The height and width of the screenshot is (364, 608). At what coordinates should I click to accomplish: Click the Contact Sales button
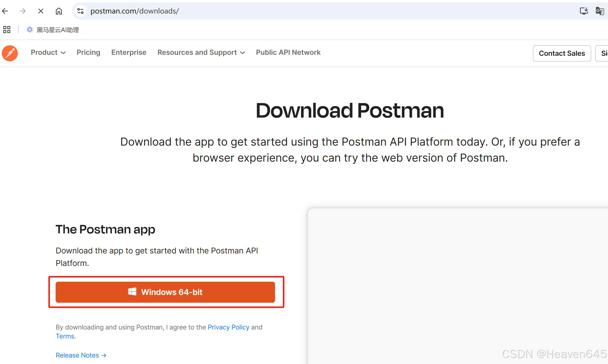(x=562, y=53)
